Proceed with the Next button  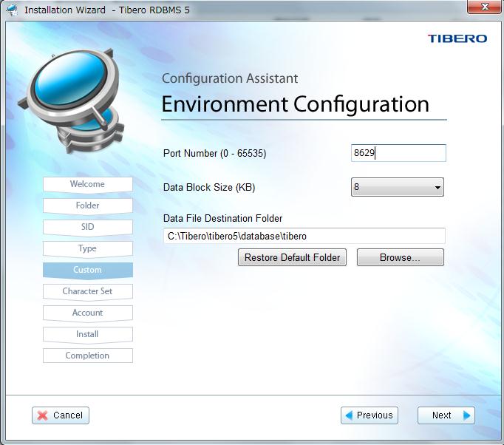coord(446,415)
